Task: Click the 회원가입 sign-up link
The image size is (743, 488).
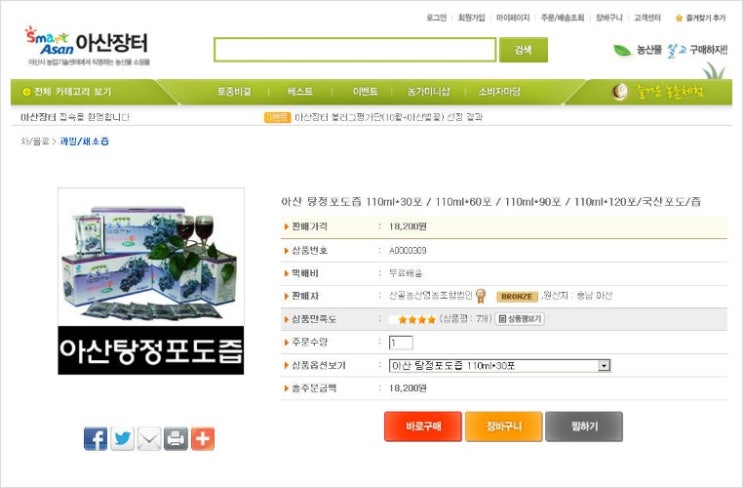Action: [x=471, y=18]
